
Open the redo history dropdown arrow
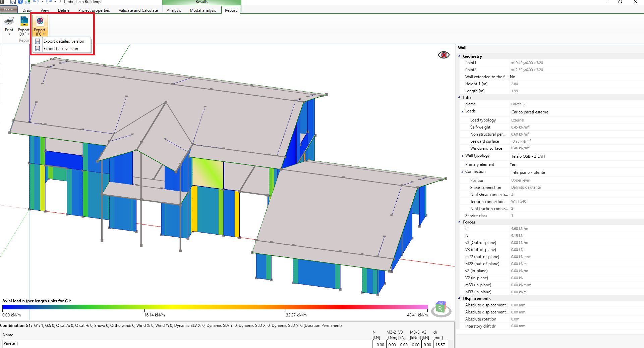pyautogui.click(x=55, y=2)
